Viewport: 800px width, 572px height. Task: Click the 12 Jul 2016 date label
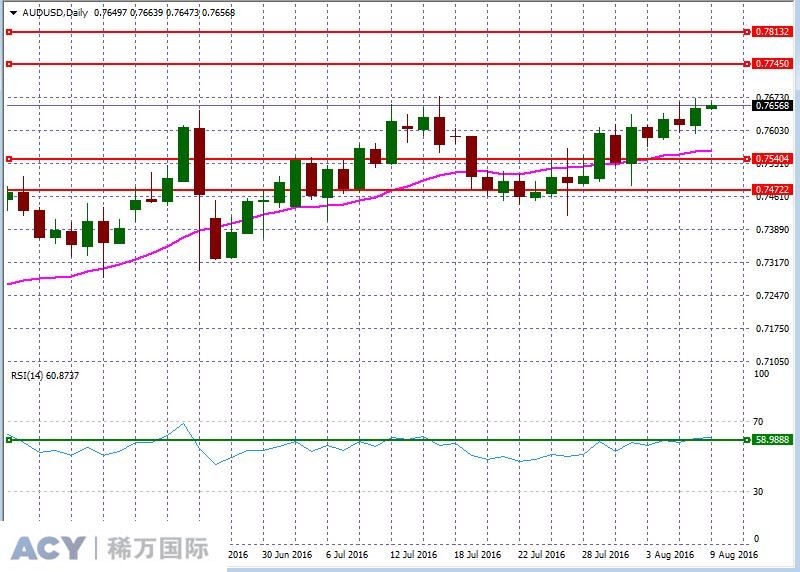click(413, 555)
